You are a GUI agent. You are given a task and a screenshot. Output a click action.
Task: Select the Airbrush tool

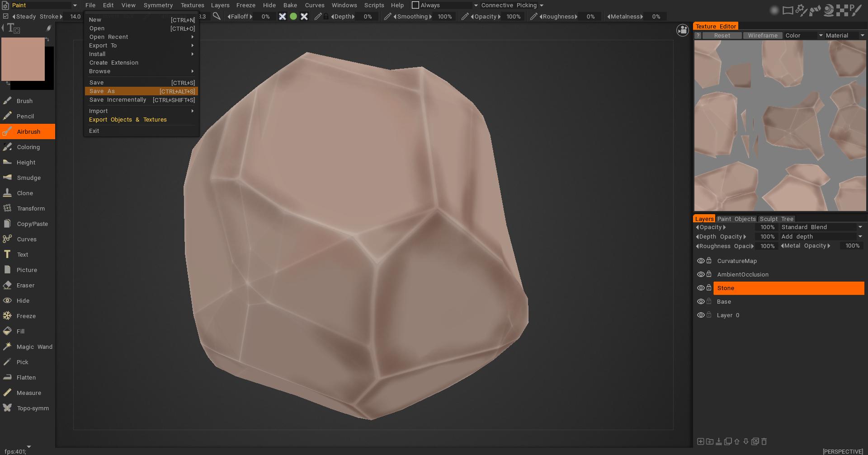coord(28,131)
